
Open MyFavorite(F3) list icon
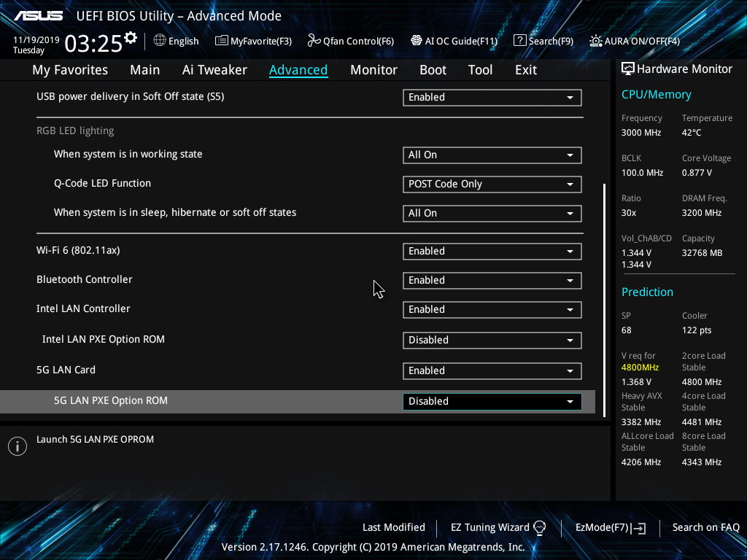point(221,41)
